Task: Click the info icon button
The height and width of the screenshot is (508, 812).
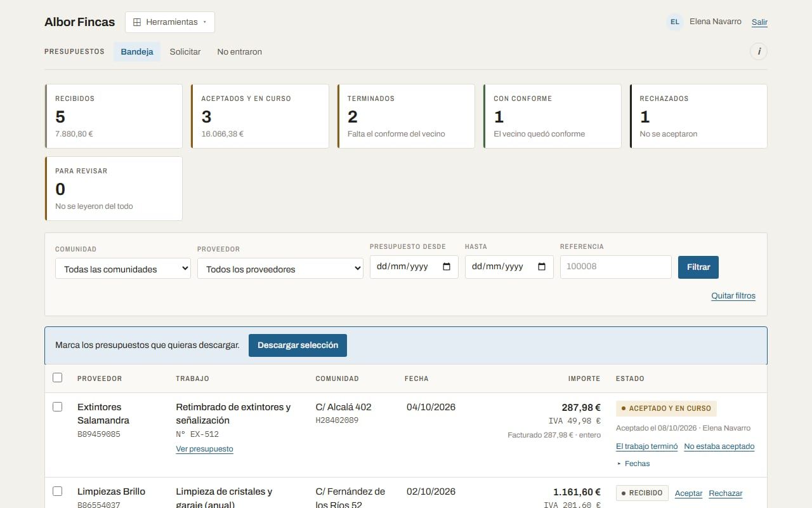Action: coord(759,51)
